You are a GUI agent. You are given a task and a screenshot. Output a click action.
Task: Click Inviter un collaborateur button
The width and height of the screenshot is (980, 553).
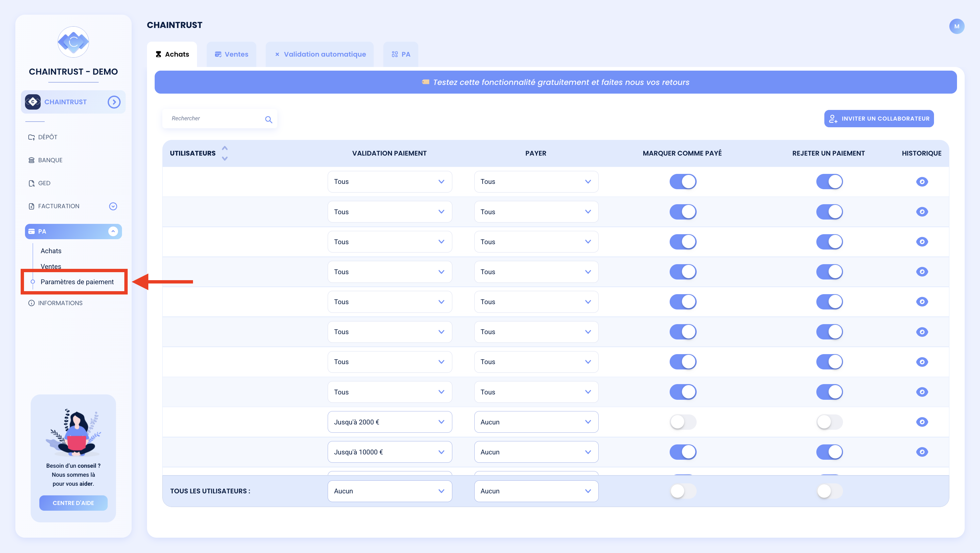click(x=879, y=119)
